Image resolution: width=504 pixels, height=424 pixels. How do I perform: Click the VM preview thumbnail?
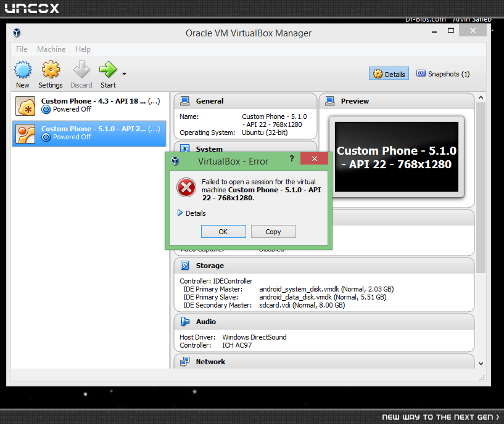pos(396,157)
